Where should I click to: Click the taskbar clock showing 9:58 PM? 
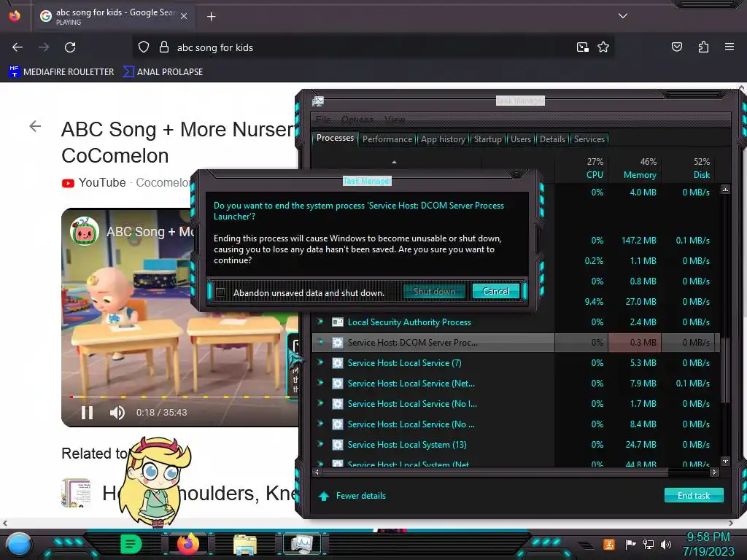(x=708, y=544)
